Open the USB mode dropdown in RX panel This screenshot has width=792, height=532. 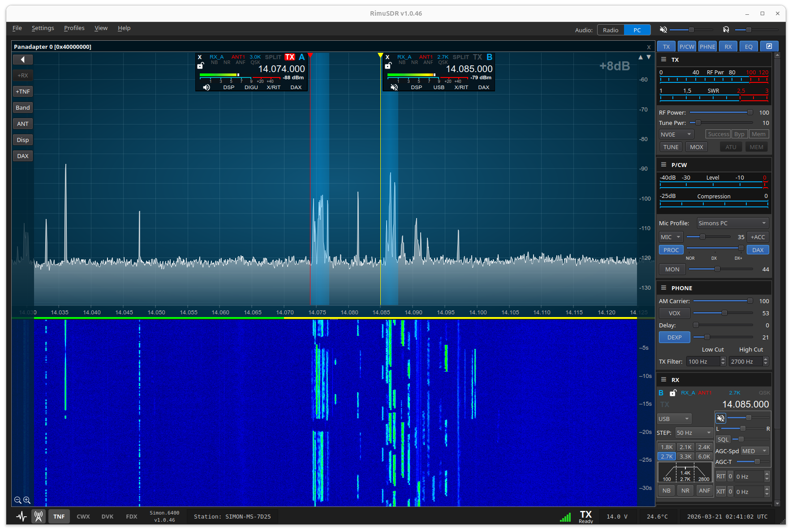tap(673, 418)
